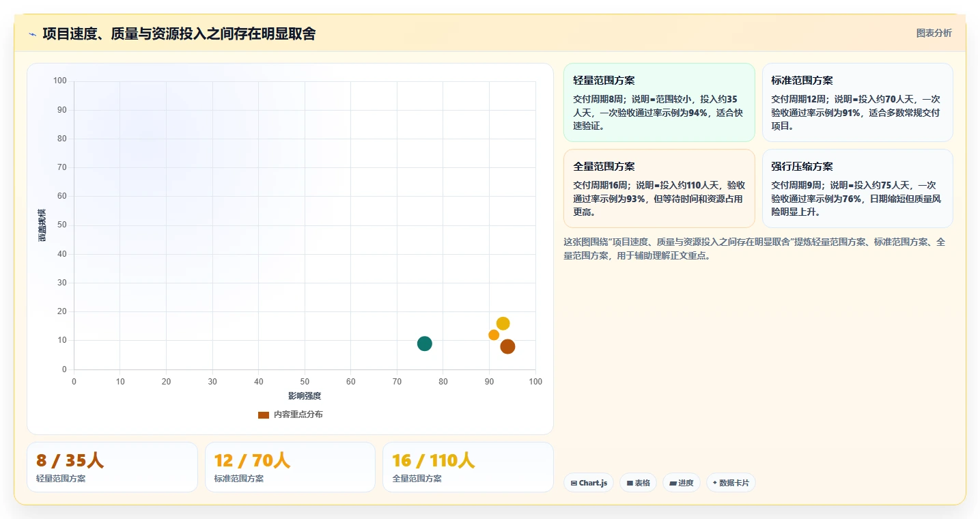Click the Chart.js tag icon
Screen dimensions: 980x519
pos(574,483)
